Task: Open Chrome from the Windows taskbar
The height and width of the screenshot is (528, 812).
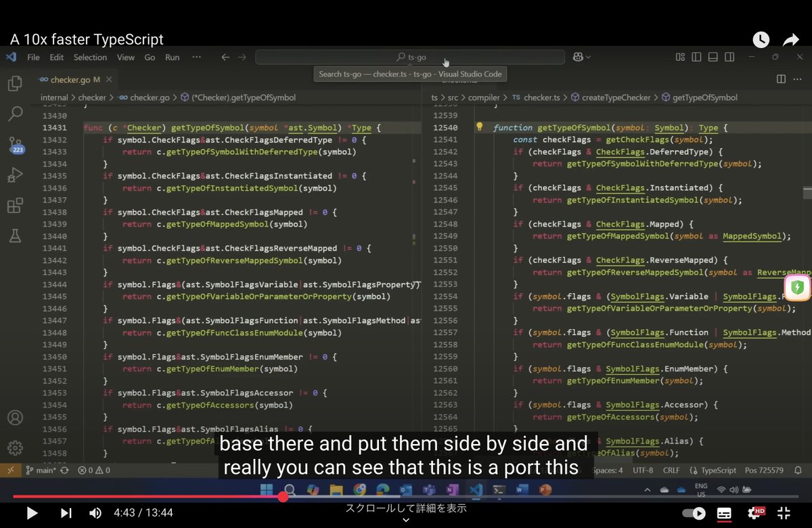Action: 359,489
